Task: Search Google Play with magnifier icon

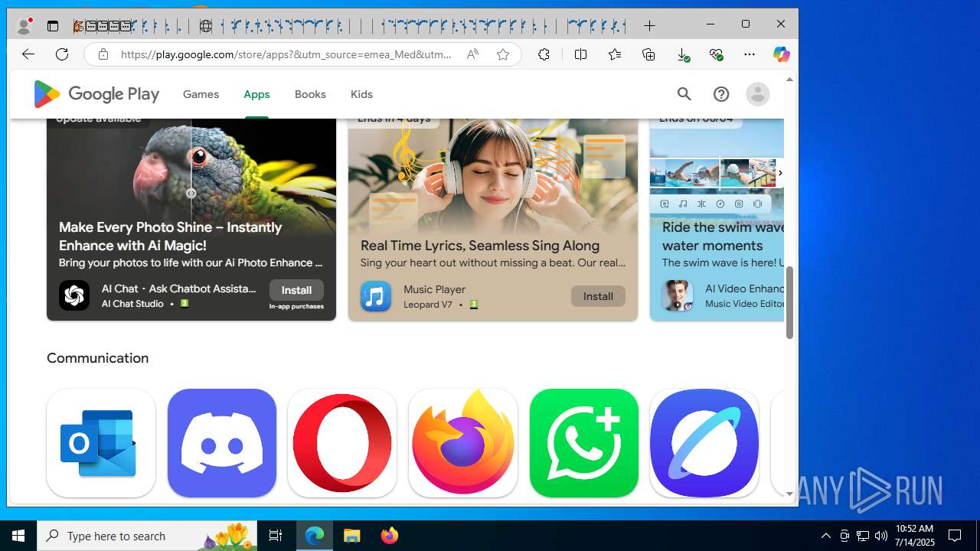Action: pyautogui.click(x=684, y=94)
